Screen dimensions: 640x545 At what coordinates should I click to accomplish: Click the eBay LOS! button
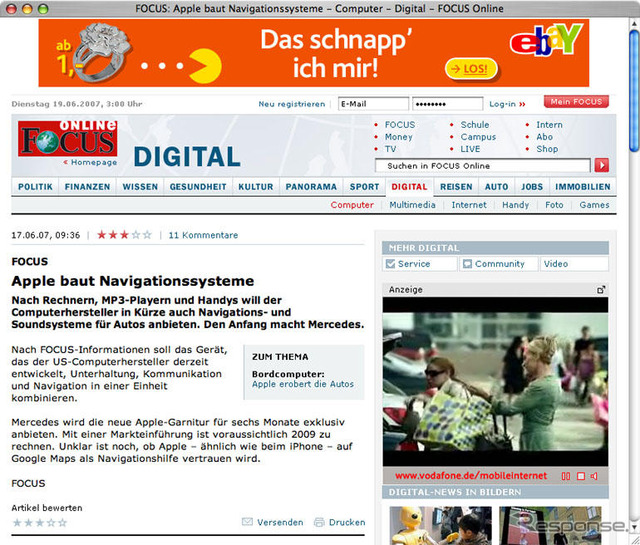[471, 69]
